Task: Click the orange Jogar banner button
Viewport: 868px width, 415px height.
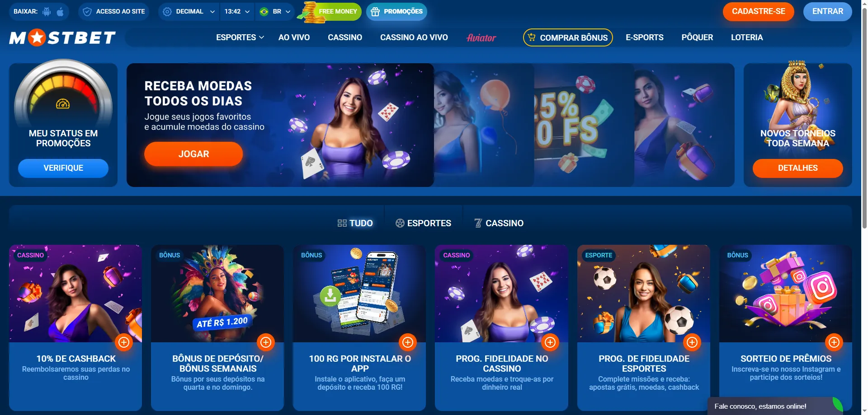Action: pyautogui.click(x=193, y=154)
